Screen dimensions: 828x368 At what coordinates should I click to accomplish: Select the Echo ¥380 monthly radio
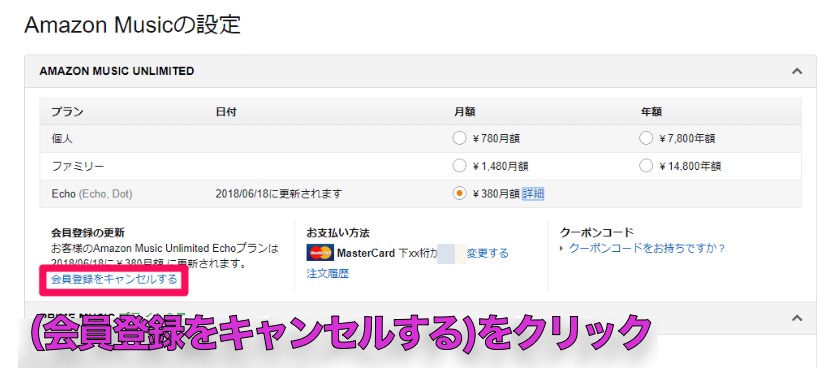point(459,194)
